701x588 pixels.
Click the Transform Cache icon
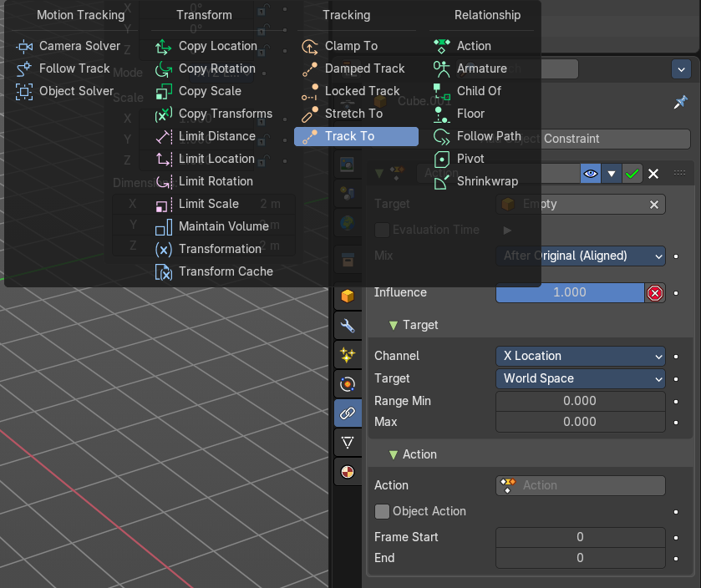pyautogui.click(x=164, y=272)
